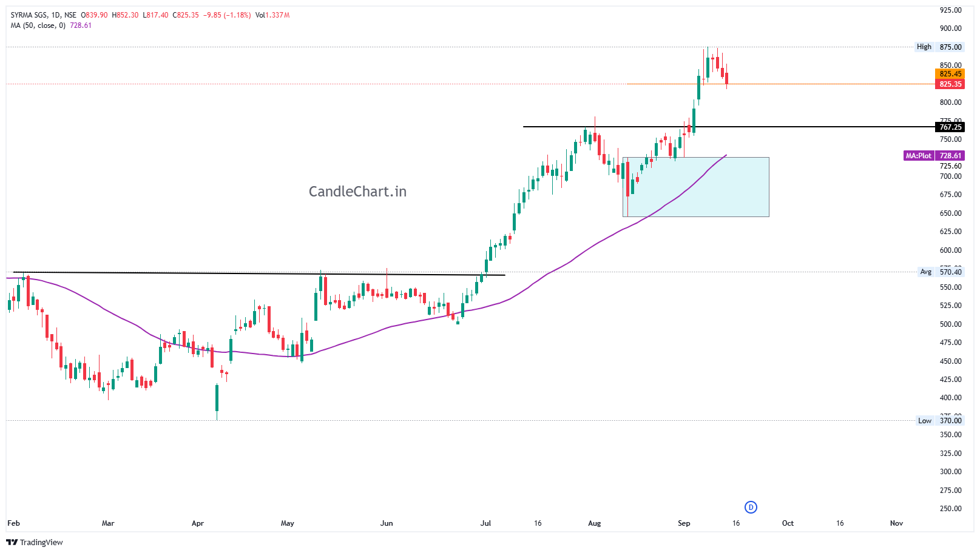Select the MA (50, close, 0) indicator legend
The height and width of the screenshot is (553, 980).
[x=38, y=25]
